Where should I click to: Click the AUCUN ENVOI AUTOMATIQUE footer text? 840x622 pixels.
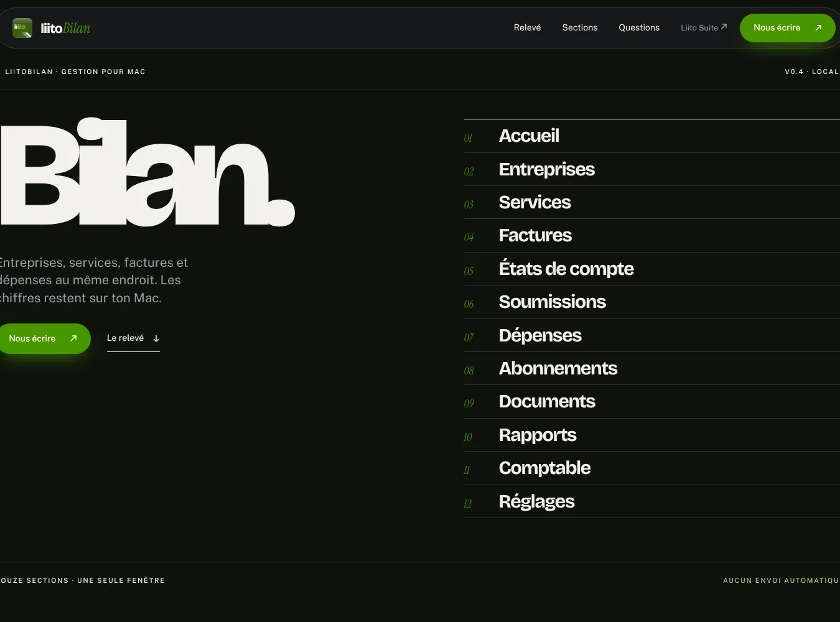[782, 580]
